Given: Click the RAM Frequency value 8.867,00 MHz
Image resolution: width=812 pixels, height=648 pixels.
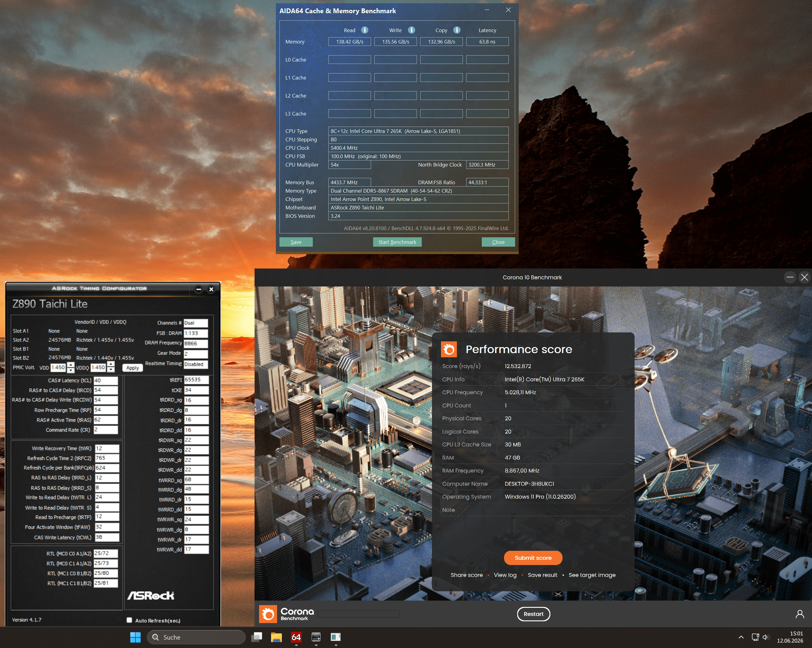Looking at the screenshot, I should click(x=522, y=470).
